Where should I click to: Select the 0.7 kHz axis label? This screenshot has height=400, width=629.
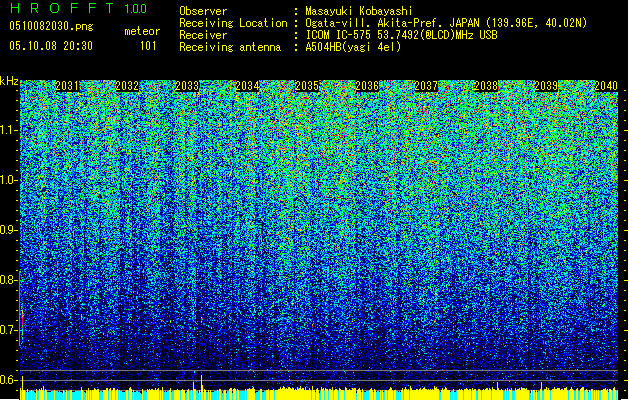pos(9,330)
